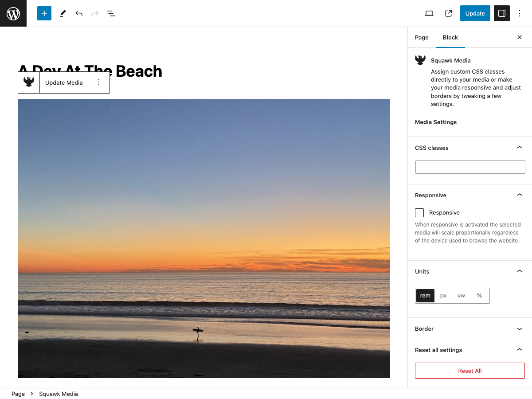Collapse the CSS classes panel

[470, 148]
